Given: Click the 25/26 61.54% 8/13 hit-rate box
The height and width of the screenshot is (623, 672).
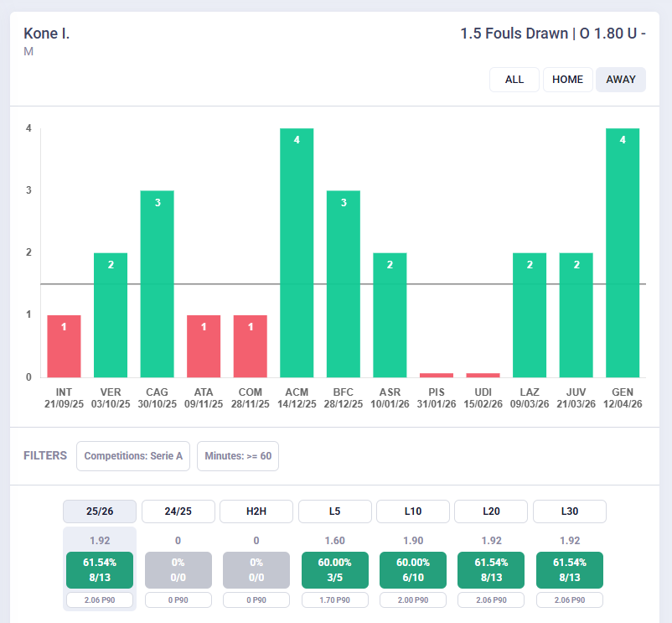Looking at the screenshot, I should 100,570.
